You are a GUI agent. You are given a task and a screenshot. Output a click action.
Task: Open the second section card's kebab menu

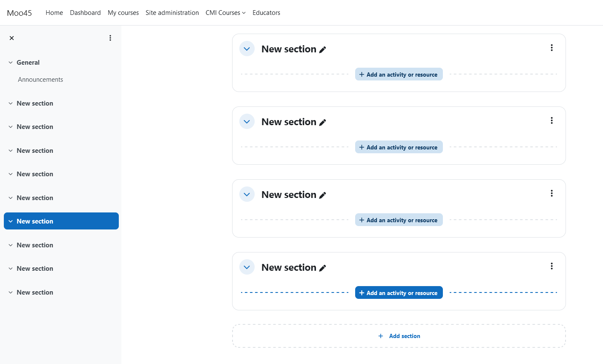(x=551, y=120)
